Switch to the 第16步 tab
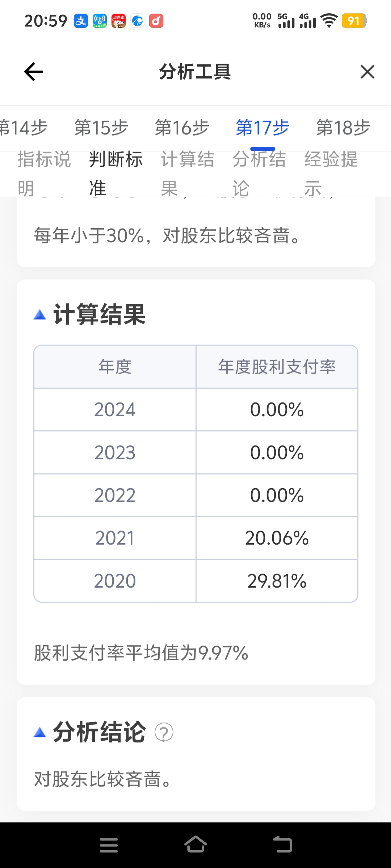 (182, 128)
